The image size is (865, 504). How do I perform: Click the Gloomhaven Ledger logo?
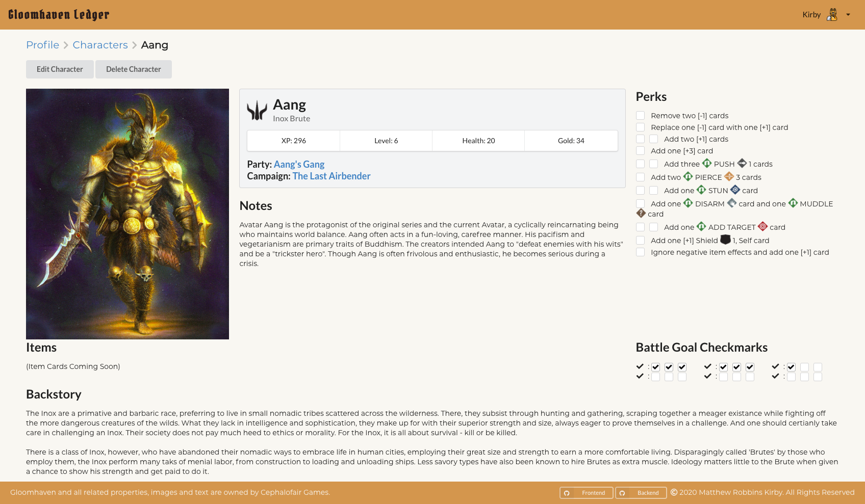(59, 14)
